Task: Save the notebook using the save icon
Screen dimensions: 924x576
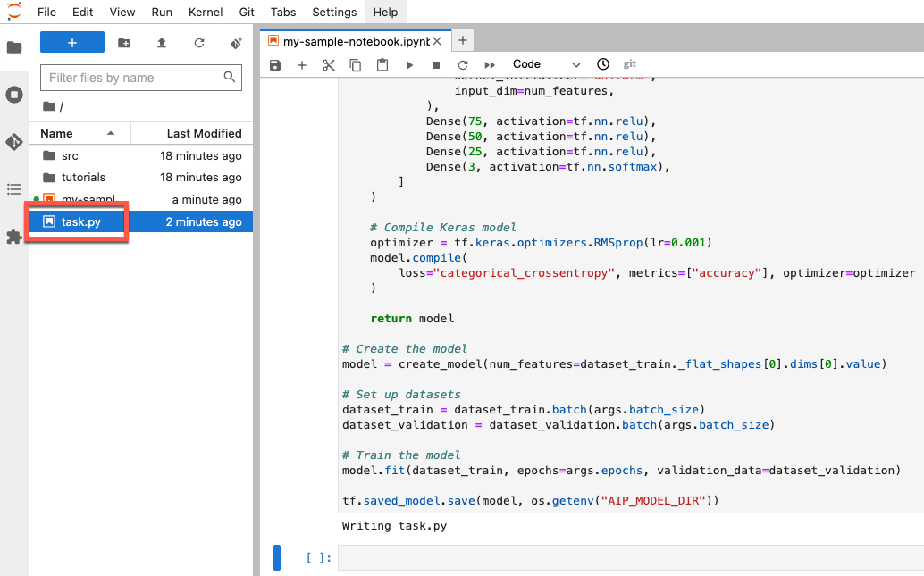Action: 275,64
